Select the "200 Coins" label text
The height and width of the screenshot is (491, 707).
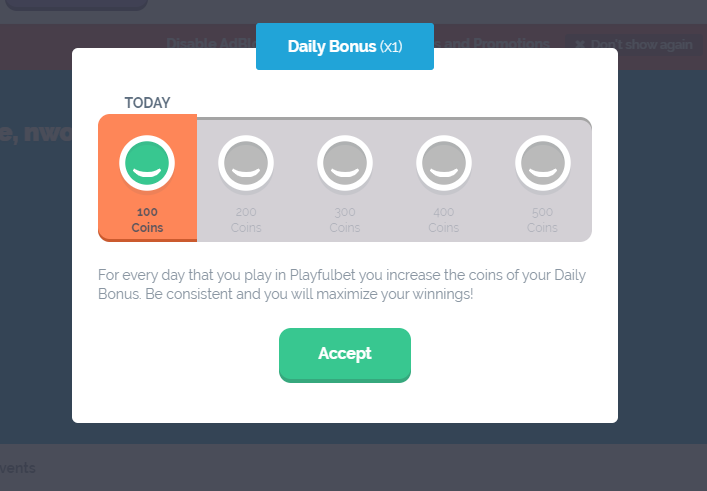(x=246, y=220)
